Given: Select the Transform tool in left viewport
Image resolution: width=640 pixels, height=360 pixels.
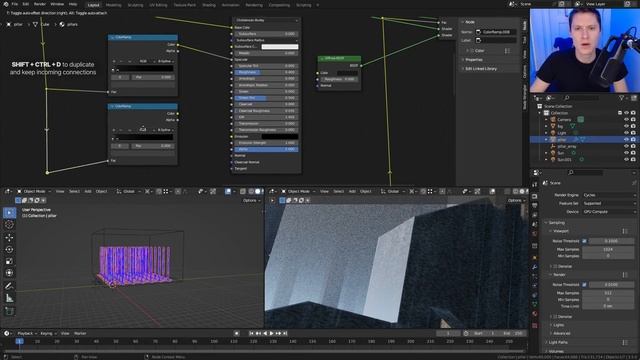Looking at the screenshot, I should (x=9, y=273).
